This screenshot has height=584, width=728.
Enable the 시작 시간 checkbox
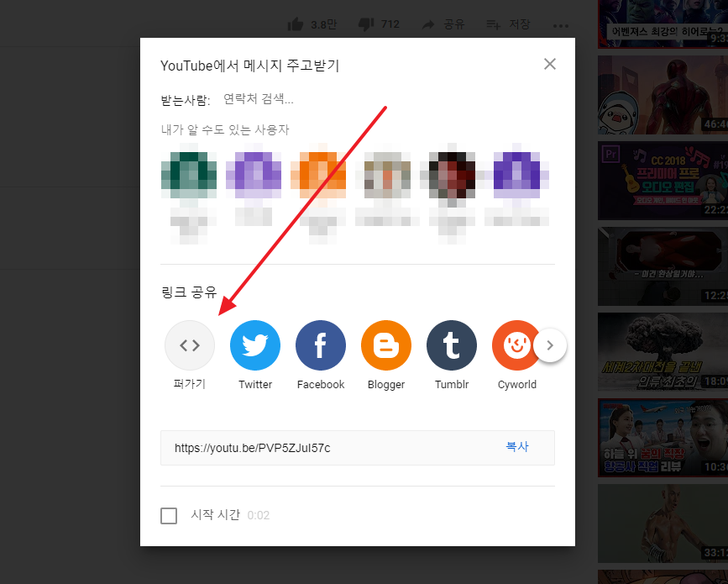click(169, 516)
